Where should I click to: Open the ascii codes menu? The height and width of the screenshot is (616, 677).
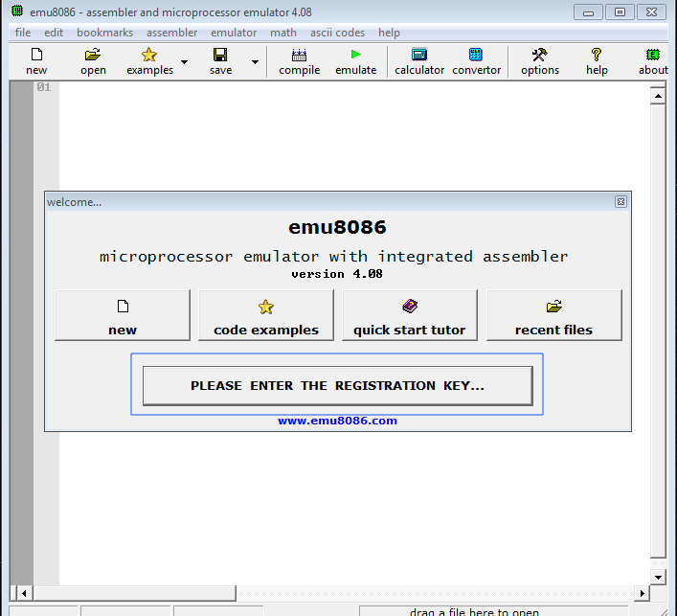pos(337,33)
